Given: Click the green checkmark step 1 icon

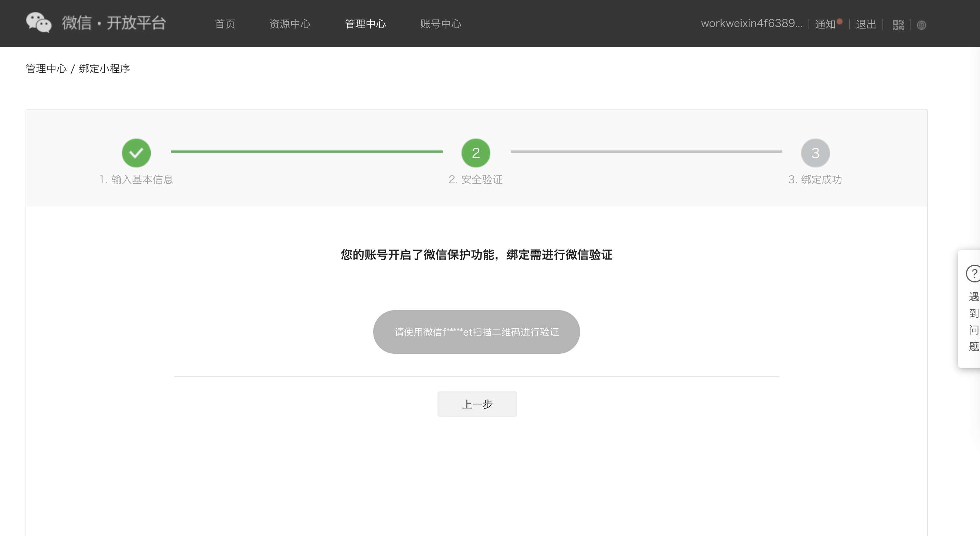Looking at the screenshot, I should point(136,153).
